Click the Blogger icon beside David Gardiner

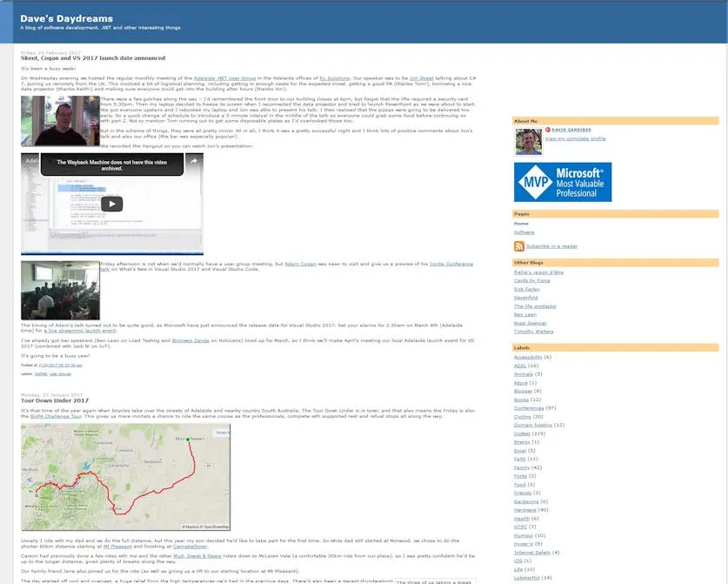tap(548, 130)
